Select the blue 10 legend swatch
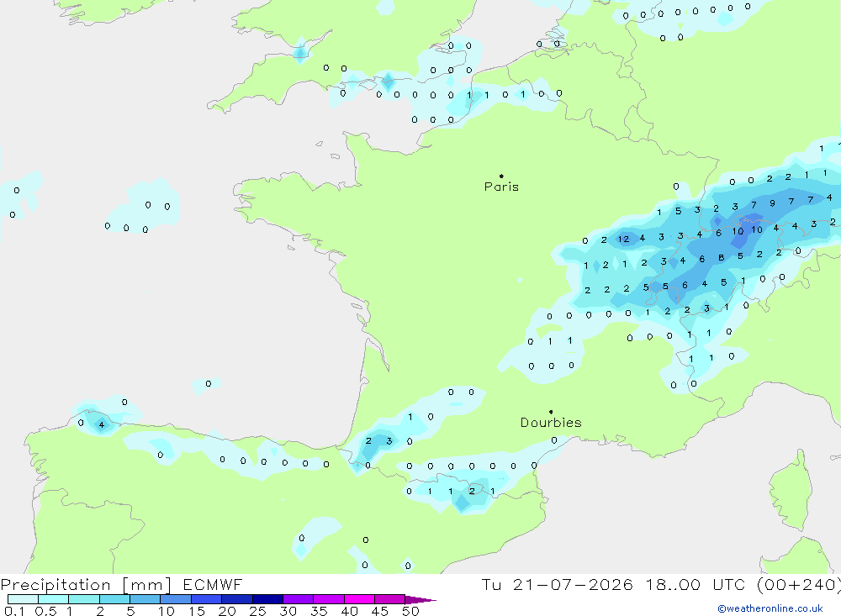This screenshot has width=841, height=616. coord(176,599)
